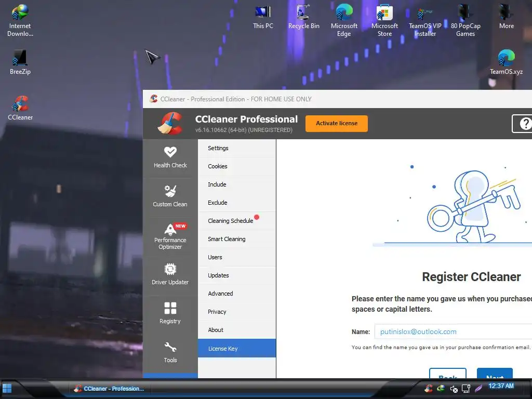Click the network tray icon
The image size is (532, 399).
point(466,389)
